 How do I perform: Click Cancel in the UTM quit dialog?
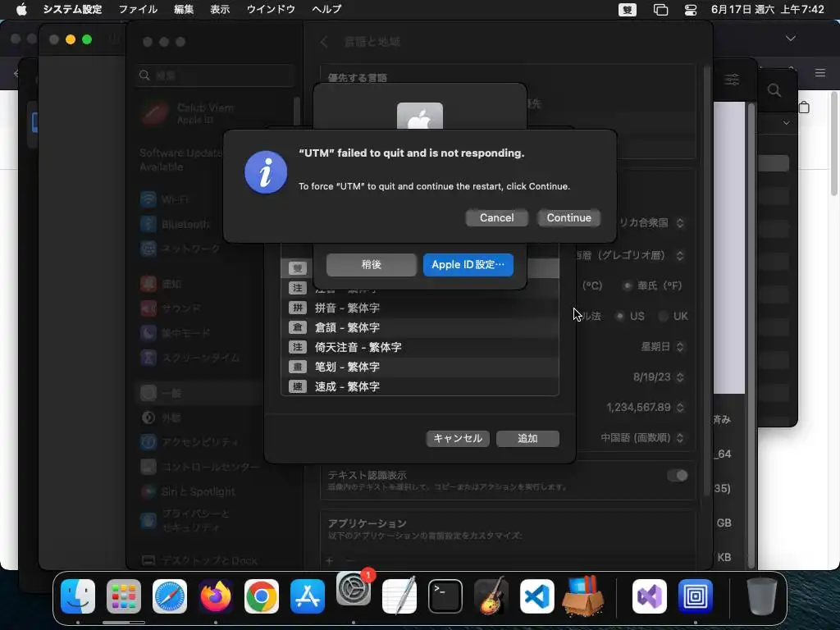496,218
